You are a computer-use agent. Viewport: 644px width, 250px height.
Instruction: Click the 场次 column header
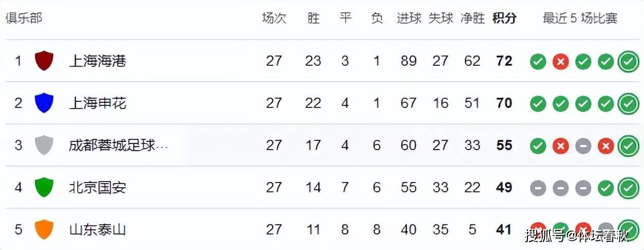[x=274, y=19]
